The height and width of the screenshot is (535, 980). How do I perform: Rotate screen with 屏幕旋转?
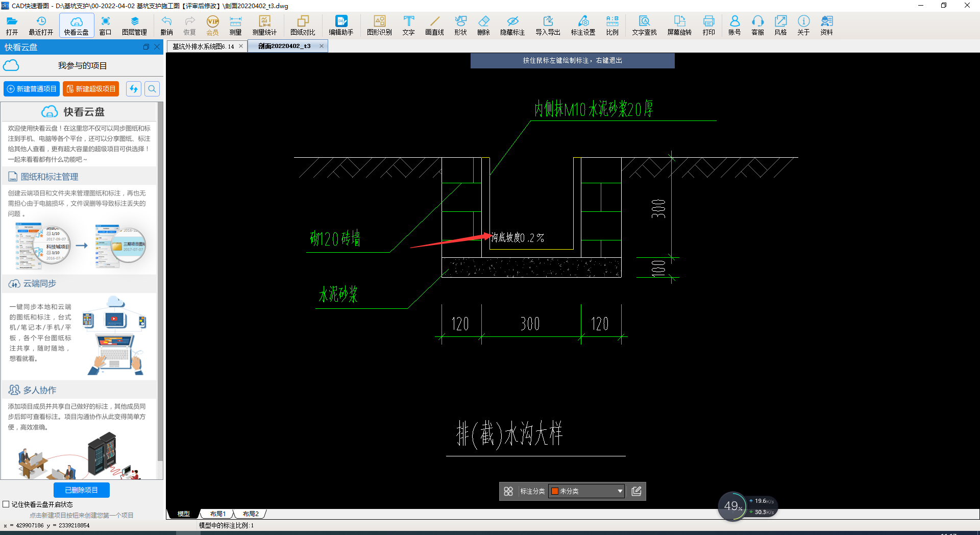coord(679,25)
